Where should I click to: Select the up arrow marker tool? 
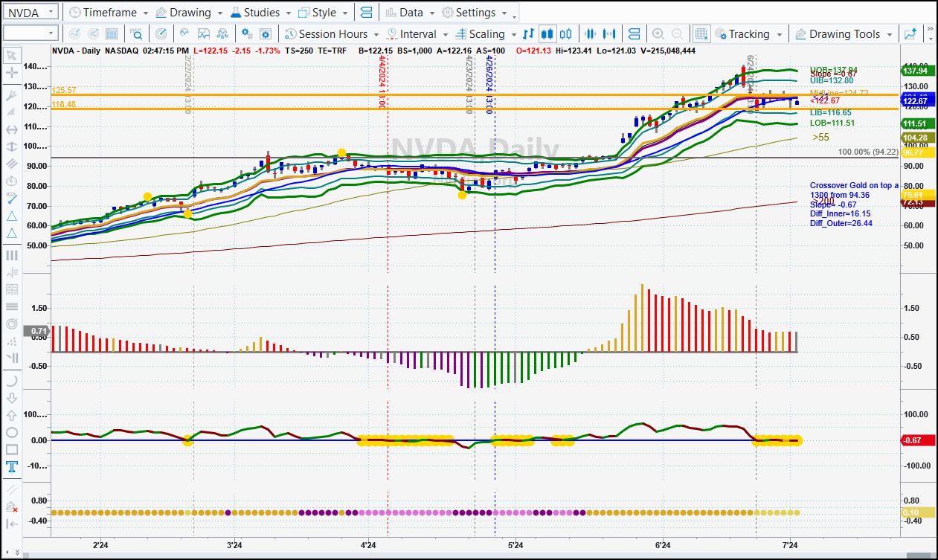(x=12, y=415)
